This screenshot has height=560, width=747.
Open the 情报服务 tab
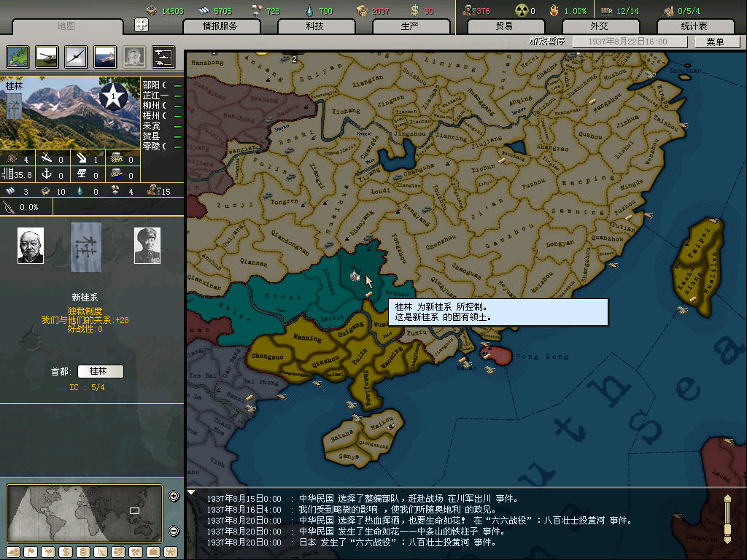click(x=220, y=26)
